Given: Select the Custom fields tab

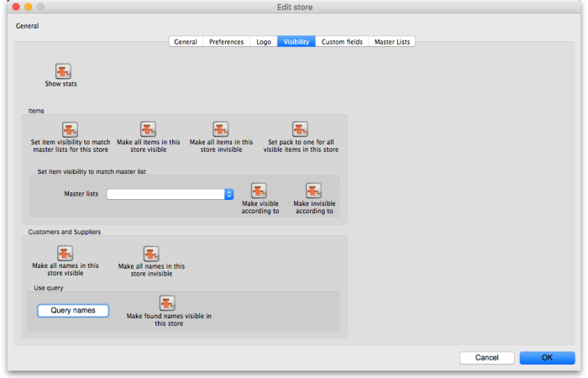Looking at the screenshot, I should 342,41.
